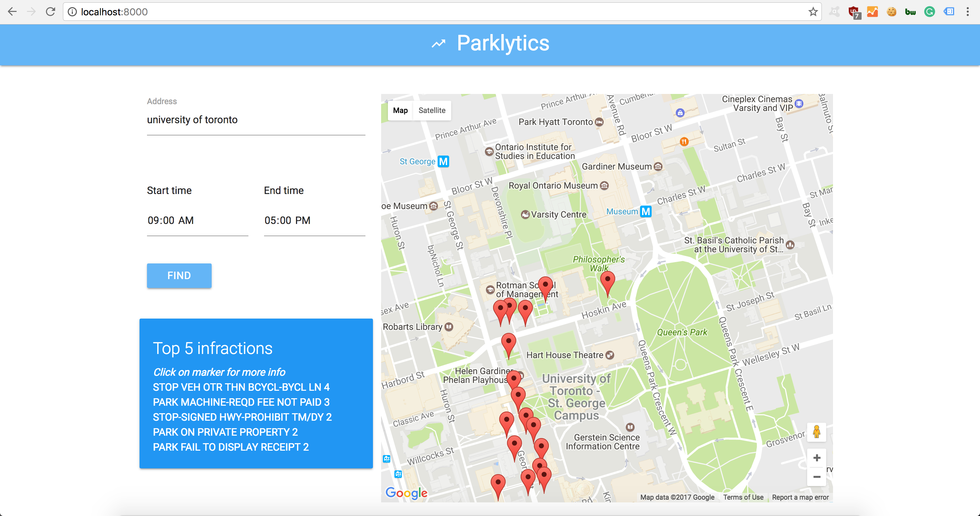Open the Terms of Use link
Screen dimensions: 980x516
tap(743, 497)
